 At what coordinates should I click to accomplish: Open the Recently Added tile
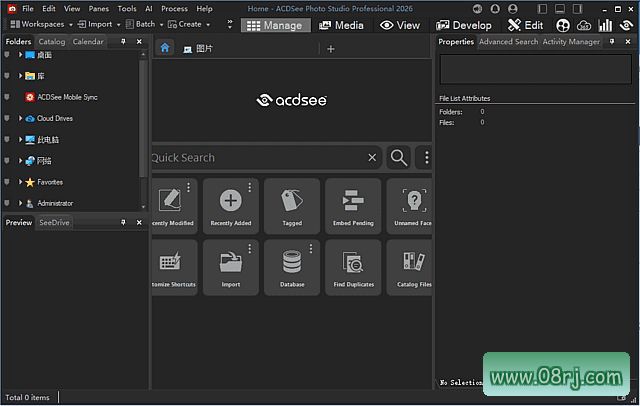(x=230, y=205)
